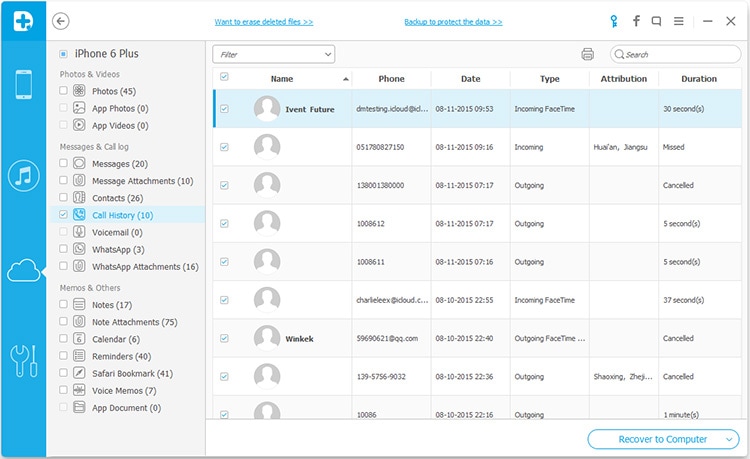Open 'Want to erase deleted files' link
Image resolution: width=750 pixels, height=459 pixels.
pyautogui.click(x=264, y=22)
